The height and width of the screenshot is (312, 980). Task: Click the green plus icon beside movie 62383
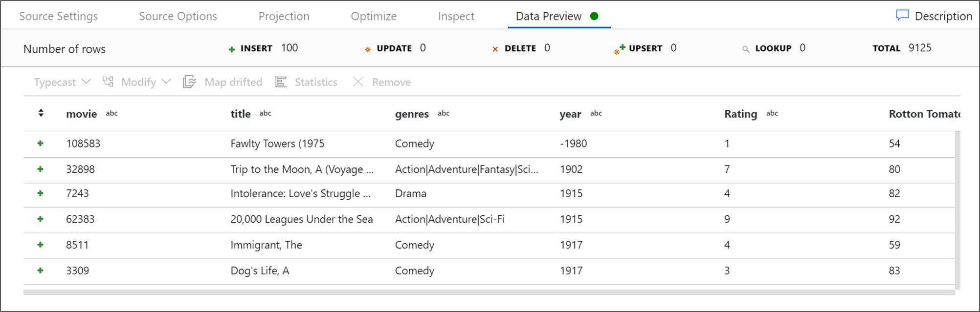(x=41, y=219)
